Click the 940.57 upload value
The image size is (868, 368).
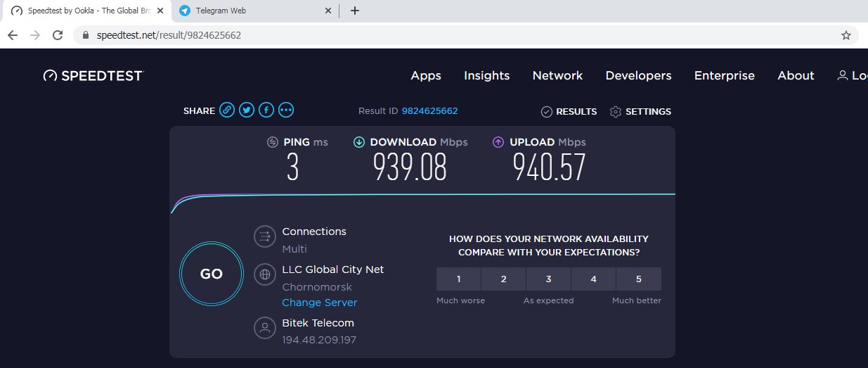pos(549,167)
